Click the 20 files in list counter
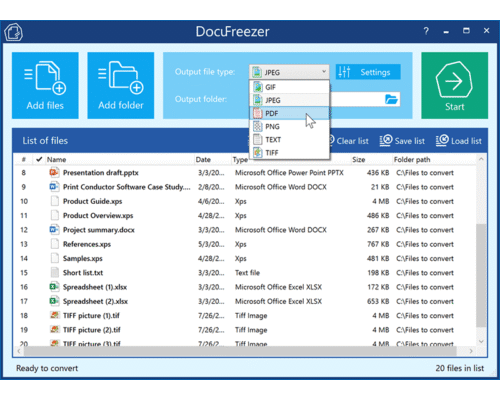 [x=459, y=368]
